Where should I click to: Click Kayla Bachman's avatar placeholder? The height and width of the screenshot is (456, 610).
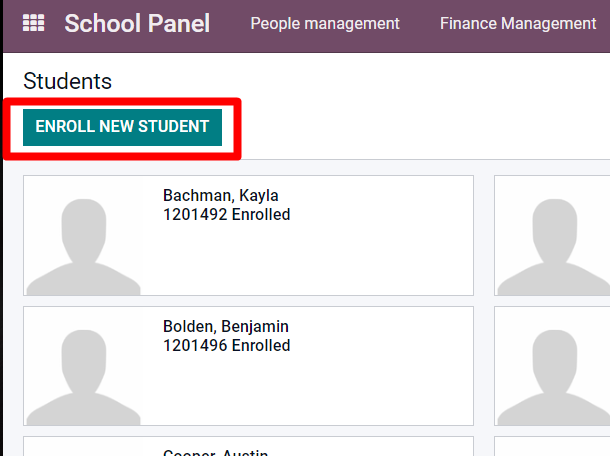tap(83, 247)
